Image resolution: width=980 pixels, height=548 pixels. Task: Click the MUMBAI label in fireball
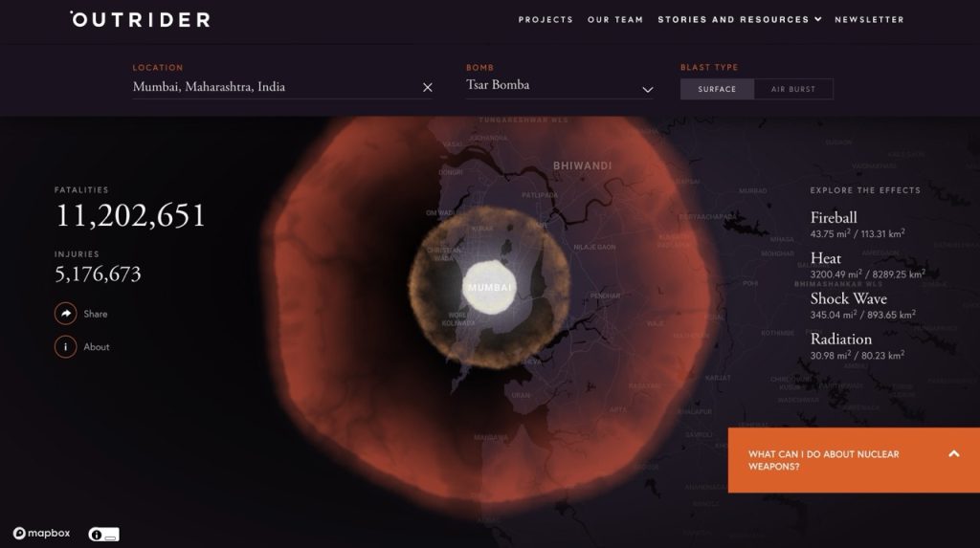[x=489, y=288]
